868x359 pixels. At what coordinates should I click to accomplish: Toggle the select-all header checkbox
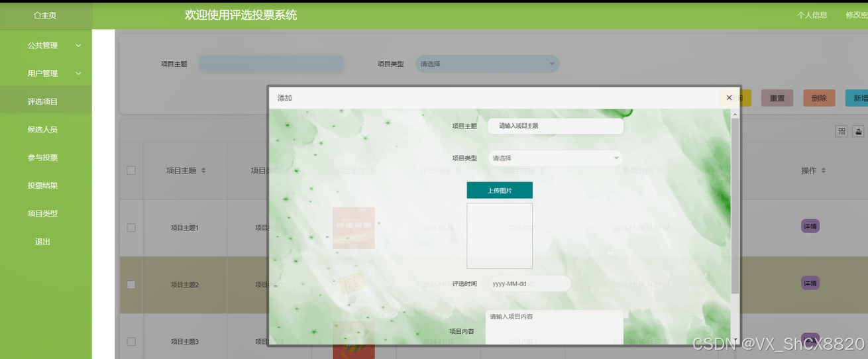coord(131,170)
